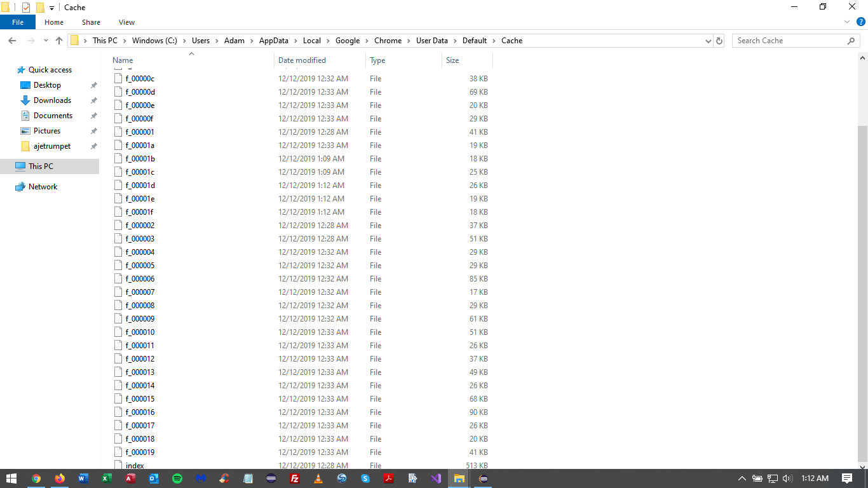Open Documents in the navigation pane

coord(53,116)
